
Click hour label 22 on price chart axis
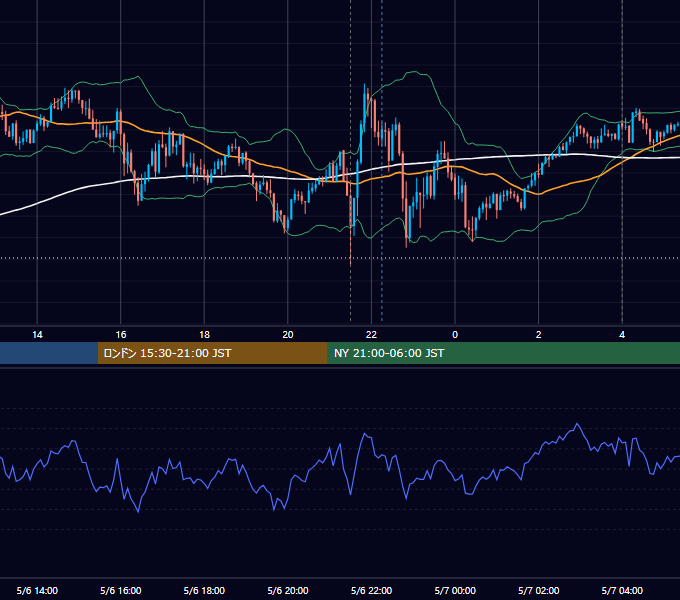click(x=371, y=335)
